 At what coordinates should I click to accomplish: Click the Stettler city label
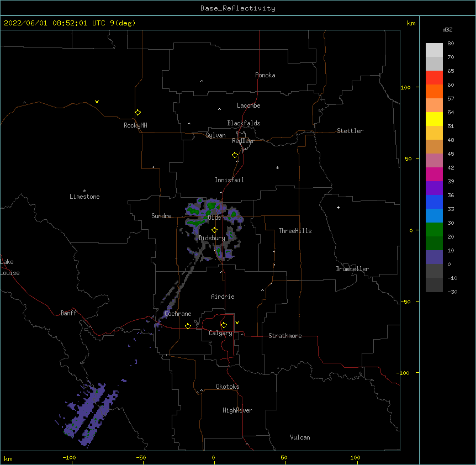[x=350, y=131]
